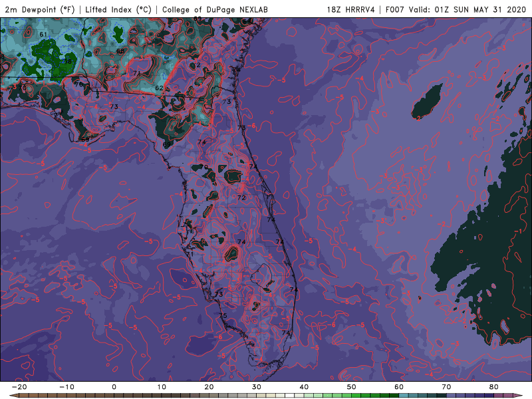Click the "68" dewpoint value on map
The height and width of the screenshot is (399, 532).
point(120,51)
